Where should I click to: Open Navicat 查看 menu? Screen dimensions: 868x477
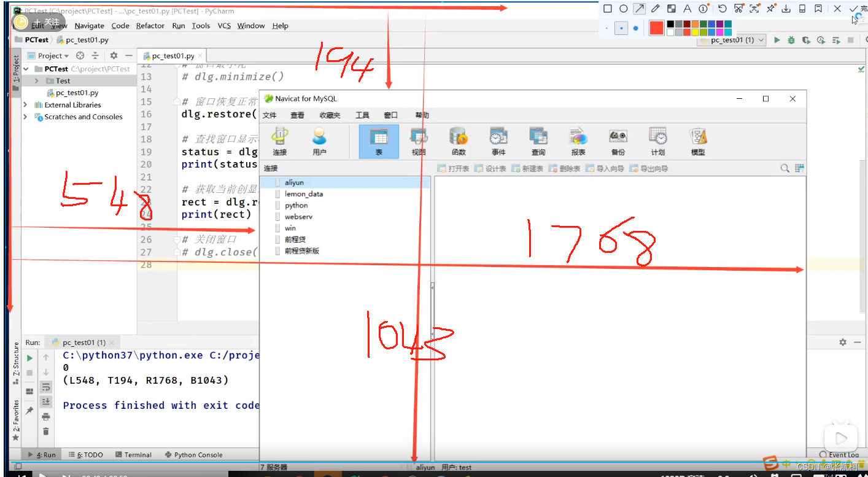point(297,115)
